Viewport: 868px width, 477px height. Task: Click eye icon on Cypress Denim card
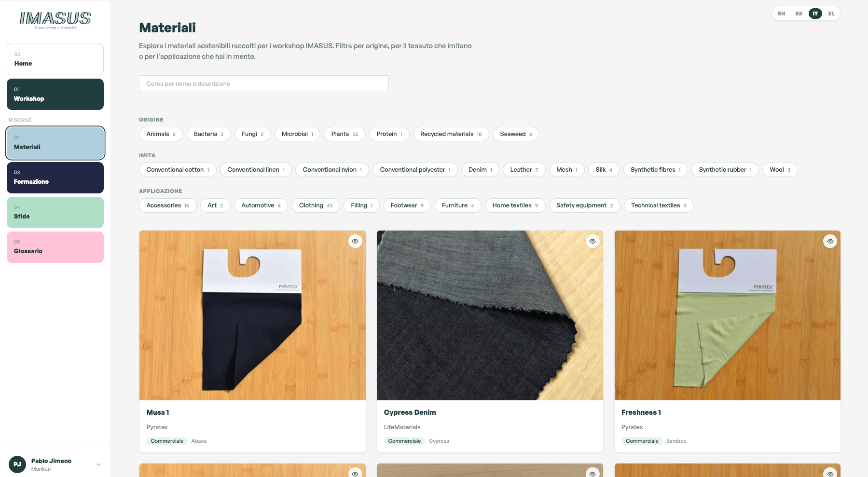pos(592,241)
